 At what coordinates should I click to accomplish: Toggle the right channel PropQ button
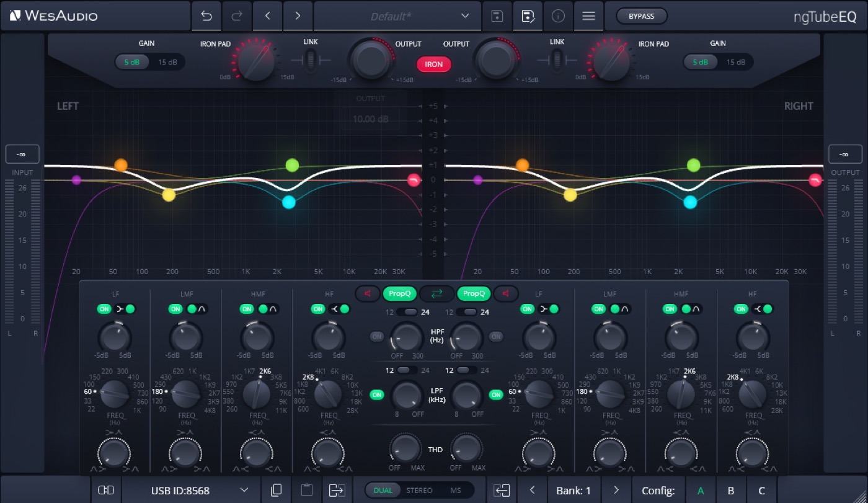coord(474,293)
